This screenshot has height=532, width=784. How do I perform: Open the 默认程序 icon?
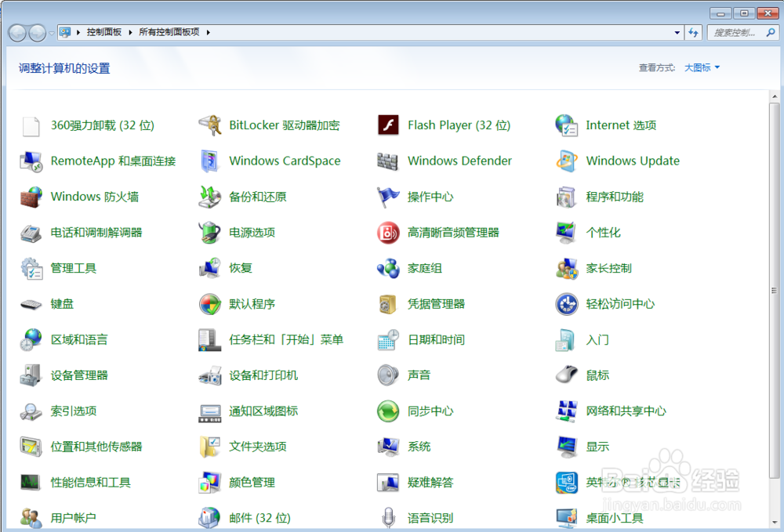click(210, 304)
